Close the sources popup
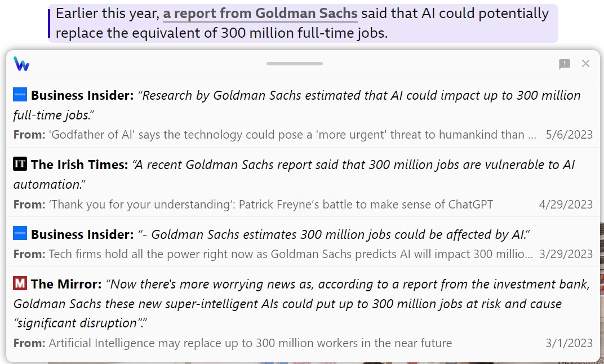Screen dimensions: 604x364 tap(585, 63)
